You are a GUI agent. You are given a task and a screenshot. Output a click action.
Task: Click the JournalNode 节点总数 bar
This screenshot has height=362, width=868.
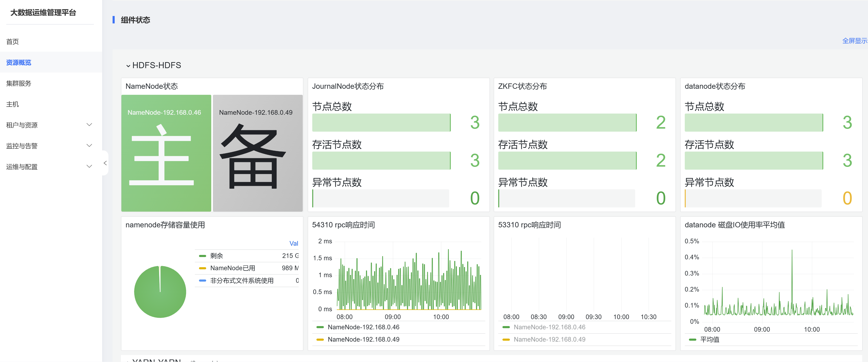pos(382,123)
